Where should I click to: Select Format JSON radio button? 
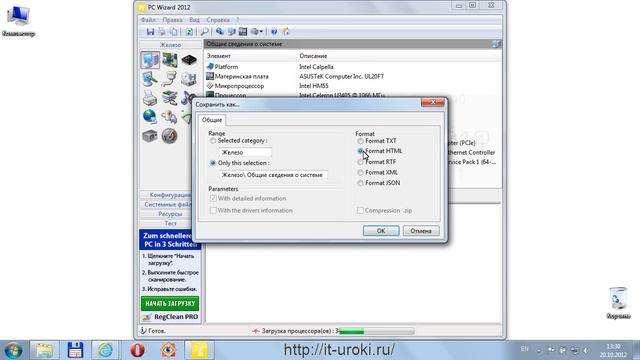coord(360,183)
